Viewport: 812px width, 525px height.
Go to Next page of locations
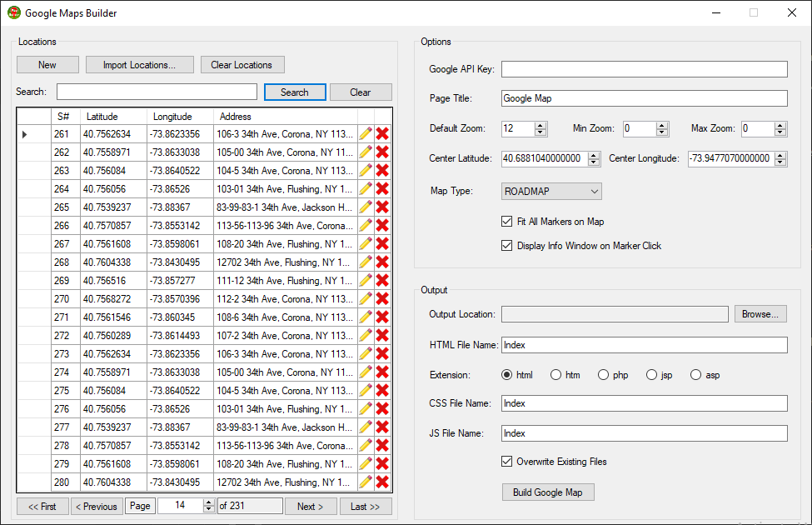point(310,507)
